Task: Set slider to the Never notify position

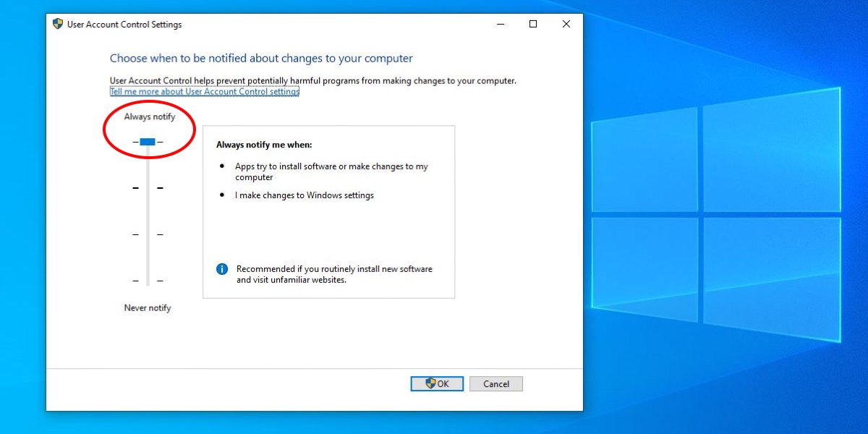Action: click(148, 281)
